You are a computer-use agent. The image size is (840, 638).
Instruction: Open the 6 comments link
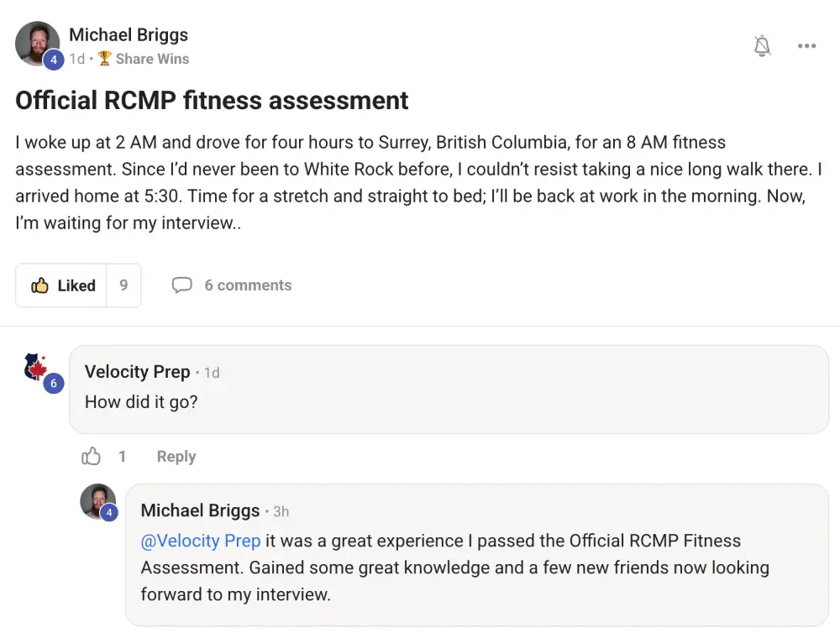coord(248,285)
